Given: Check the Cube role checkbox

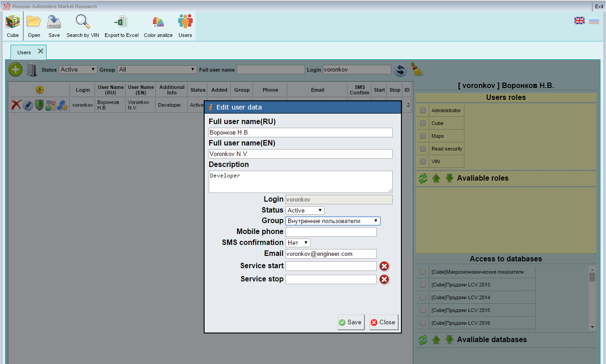Looking at the screenshot, I should coord(423,123).
